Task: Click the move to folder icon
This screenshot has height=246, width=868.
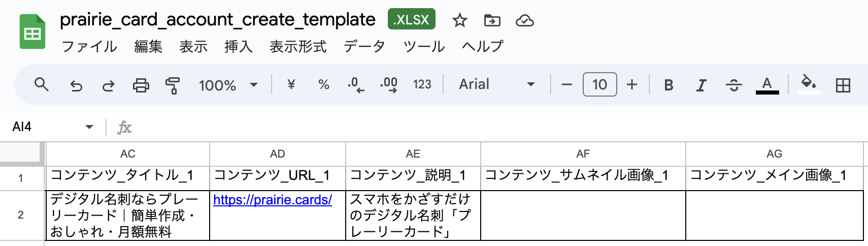Action: [x=492, y=20]
